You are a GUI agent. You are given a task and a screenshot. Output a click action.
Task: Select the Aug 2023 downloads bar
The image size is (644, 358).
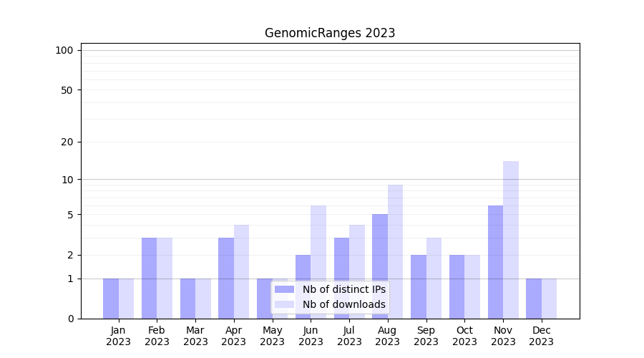[395, 251]
